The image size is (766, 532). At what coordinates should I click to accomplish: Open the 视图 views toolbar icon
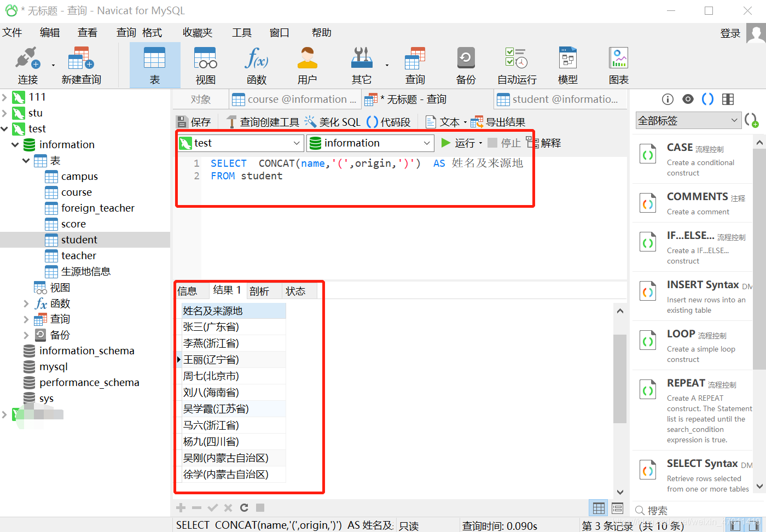tap(206, 66)
